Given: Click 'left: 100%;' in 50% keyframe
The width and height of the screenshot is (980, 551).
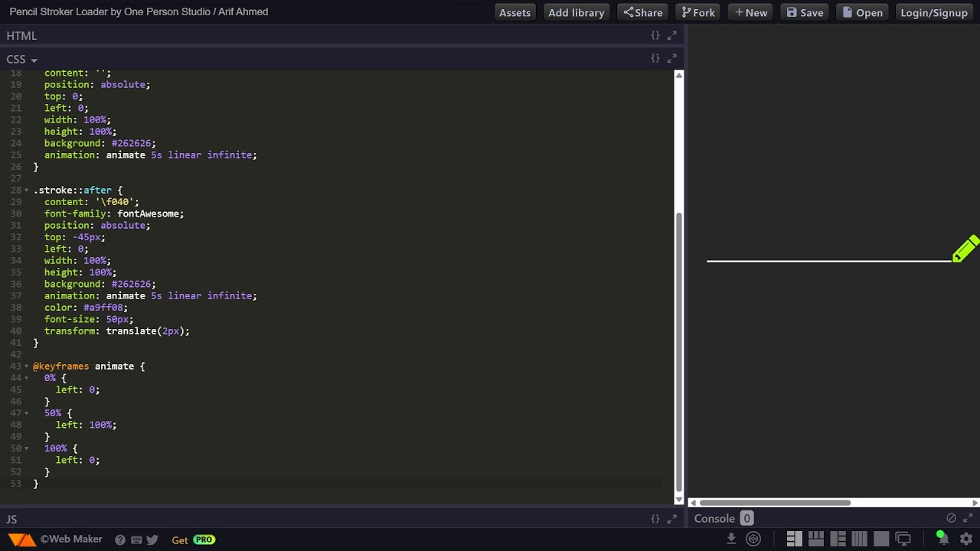Looking at the screenshot, I should click(86, 425).
